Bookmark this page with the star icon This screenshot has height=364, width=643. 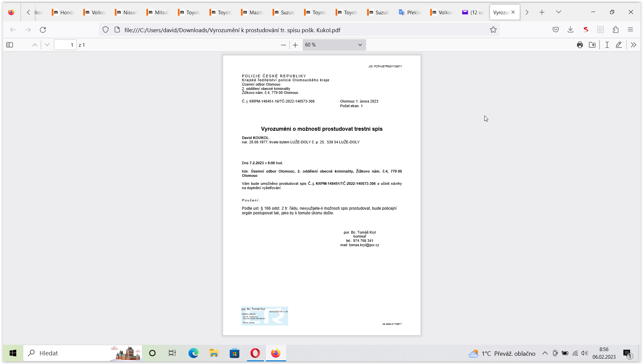[x=493, y=30]
